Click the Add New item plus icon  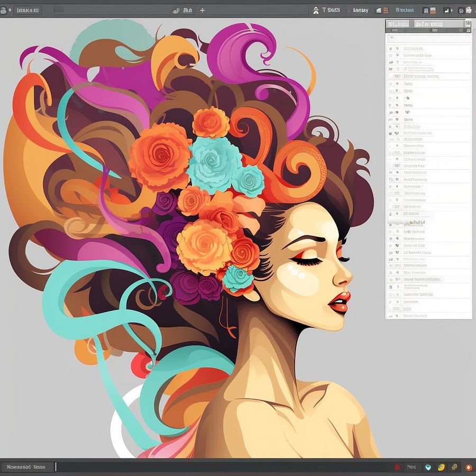pos(202,10)
